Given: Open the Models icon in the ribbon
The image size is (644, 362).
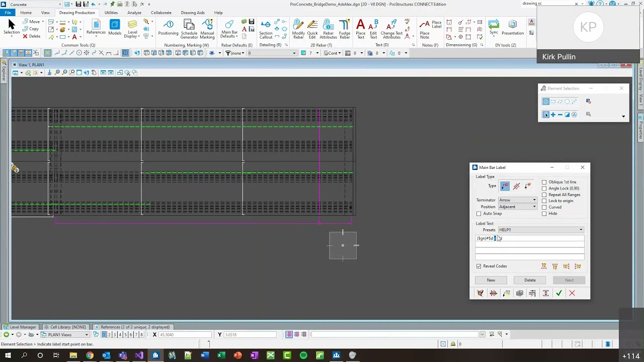Looking at the screenshot, I should click(x=115, y=28).
